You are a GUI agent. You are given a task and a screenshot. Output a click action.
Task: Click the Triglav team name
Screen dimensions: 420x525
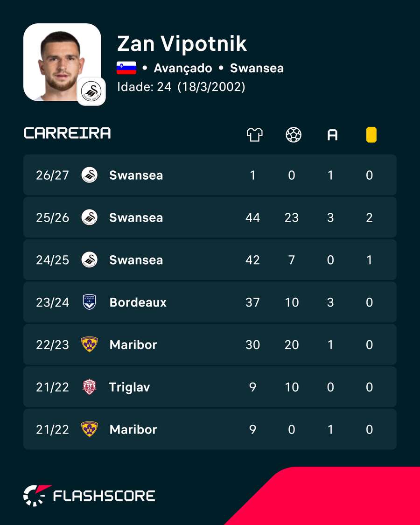click(x=130, y=387)
